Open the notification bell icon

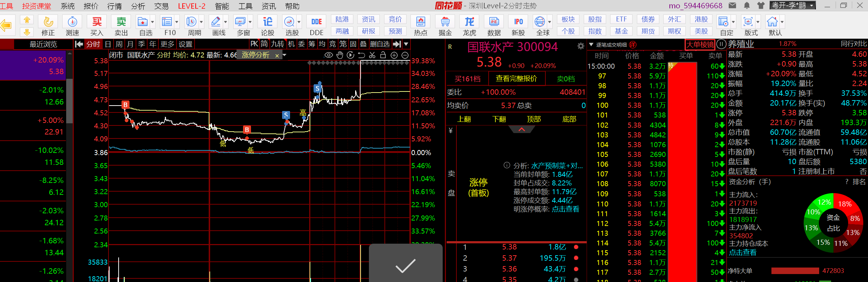click(747, 5)
